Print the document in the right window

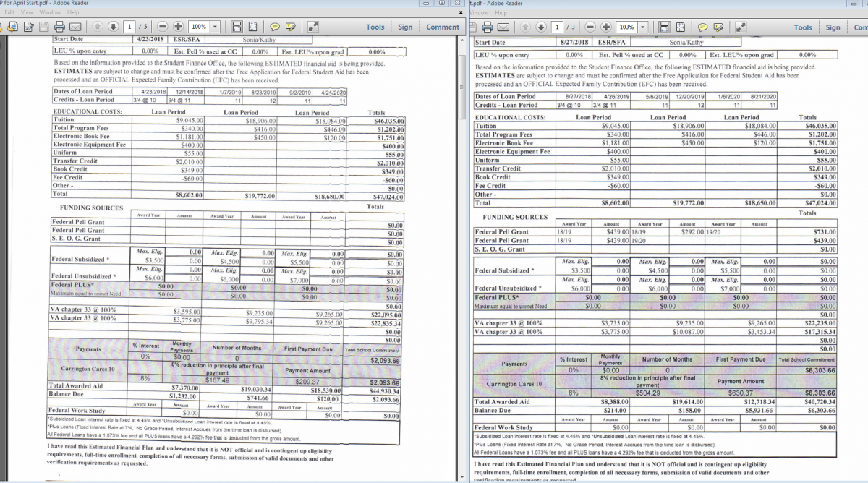488,27
